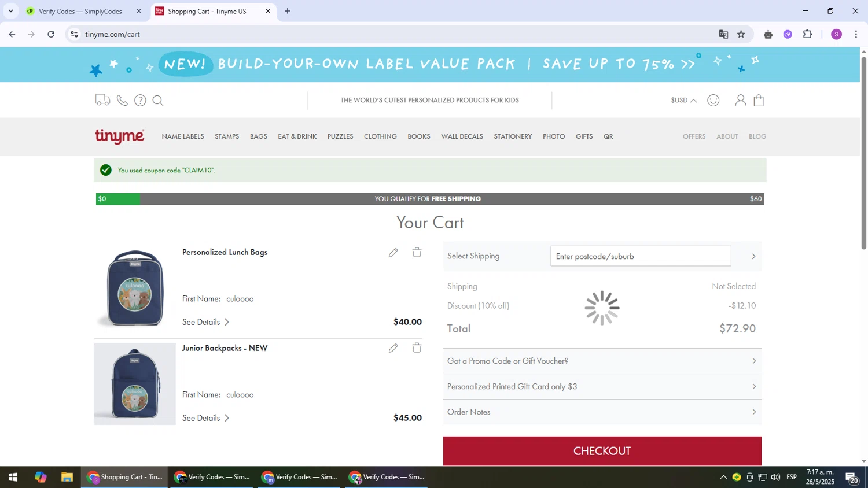Open the NAME LABELS menu
Screen dimensions: 868x488
[183, 136]
